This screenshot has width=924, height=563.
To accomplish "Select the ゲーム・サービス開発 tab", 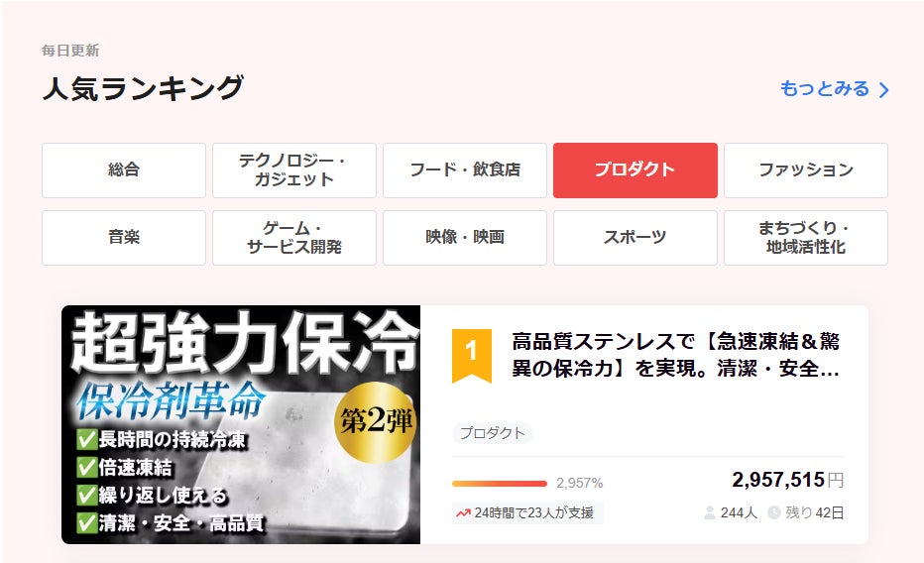I will [294, 238].
